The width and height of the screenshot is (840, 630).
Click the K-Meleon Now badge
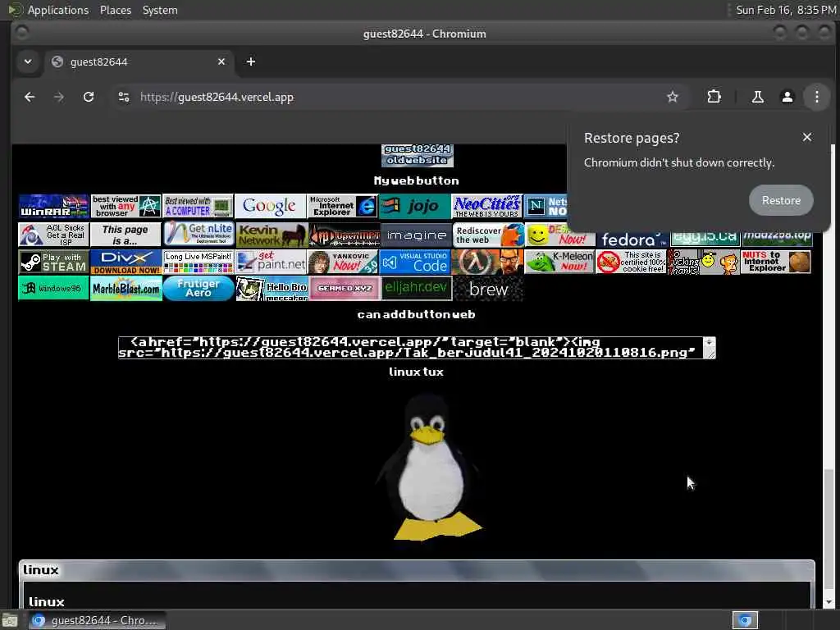(559, 262)
